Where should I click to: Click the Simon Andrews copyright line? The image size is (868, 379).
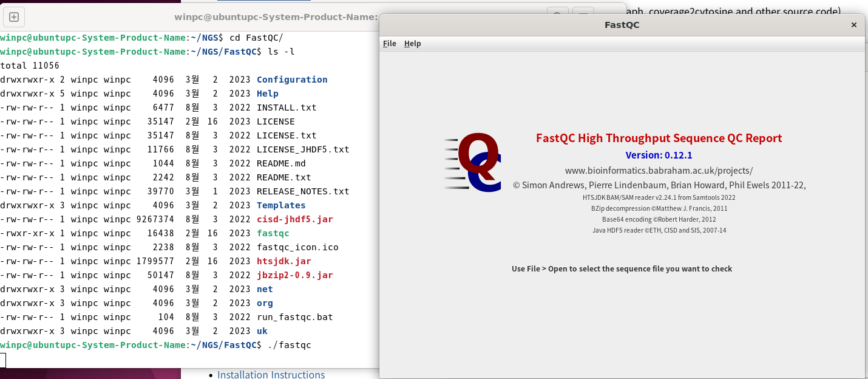(659, 185)
